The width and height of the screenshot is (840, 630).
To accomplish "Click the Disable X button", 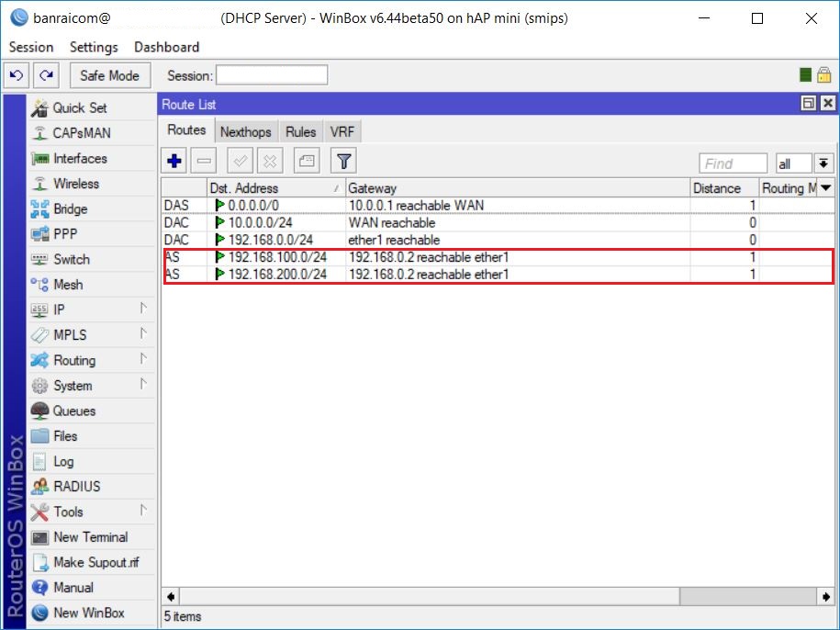I will [x=270, y=161].
